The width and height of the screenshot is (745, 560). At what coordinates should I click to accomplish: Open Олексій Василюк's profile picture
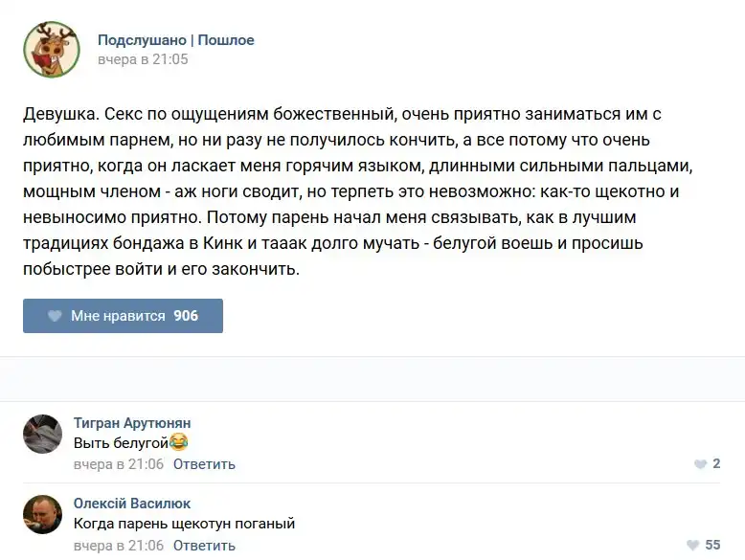(42, 514)
